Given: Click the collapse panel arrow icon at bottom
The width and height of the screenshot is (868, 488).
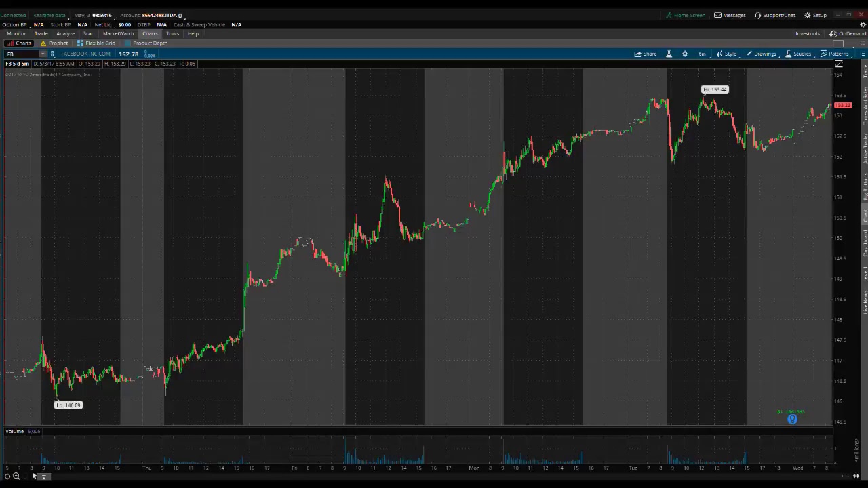Looking at the screenshot, I should [43, 476].
